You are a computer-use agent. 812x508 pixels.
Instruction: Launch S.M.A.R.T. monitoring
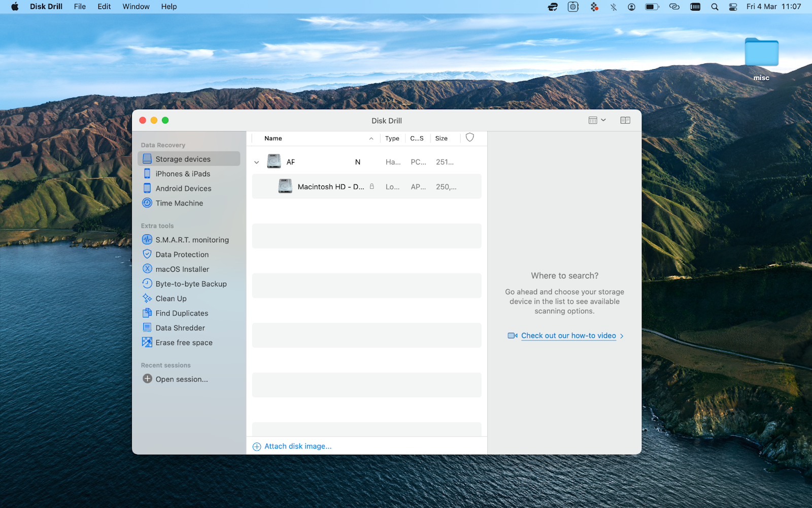click(192, 239)
